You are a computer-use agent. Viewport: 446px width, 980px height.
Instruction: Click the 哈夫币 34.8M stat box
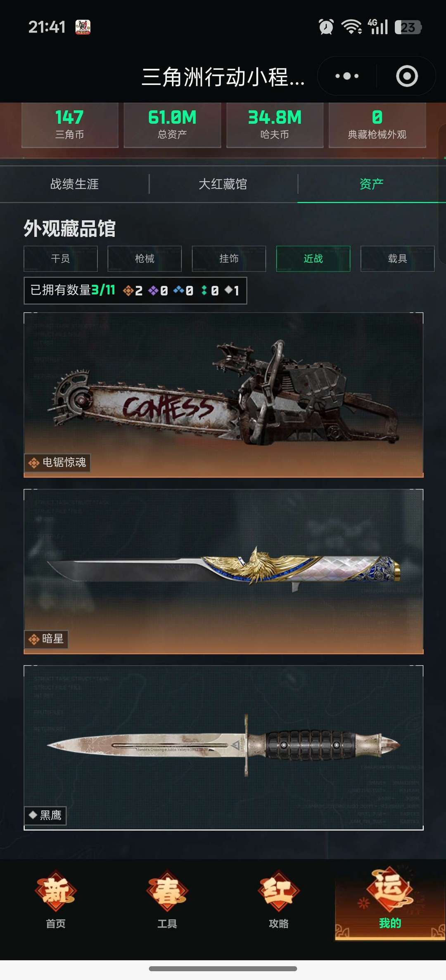pyautogui.click(x=275, y=125)
